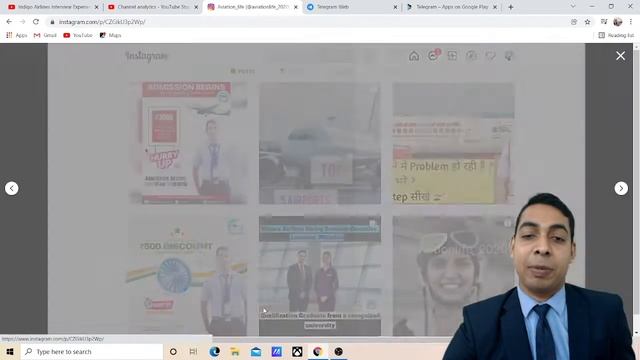Open Task View on the taskbar
This screenshot has width=640, height=360.
tap(193, 351)
